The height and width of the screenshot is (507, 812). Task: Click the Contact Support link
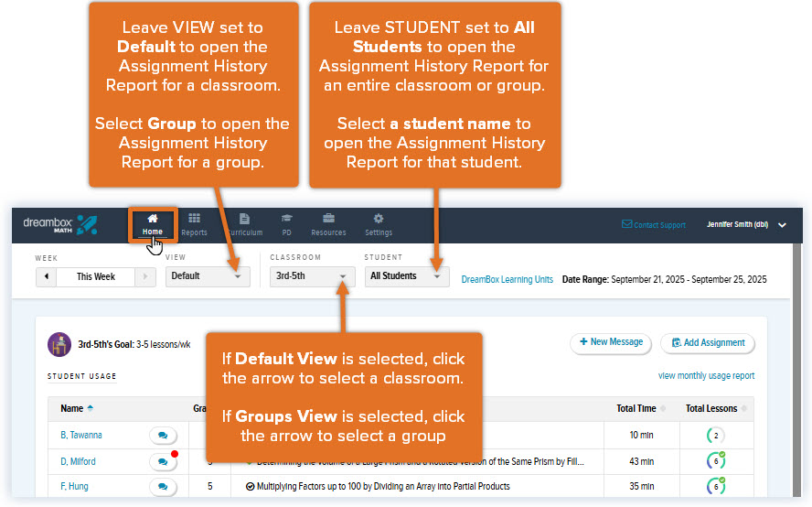(x=654, y=224)
